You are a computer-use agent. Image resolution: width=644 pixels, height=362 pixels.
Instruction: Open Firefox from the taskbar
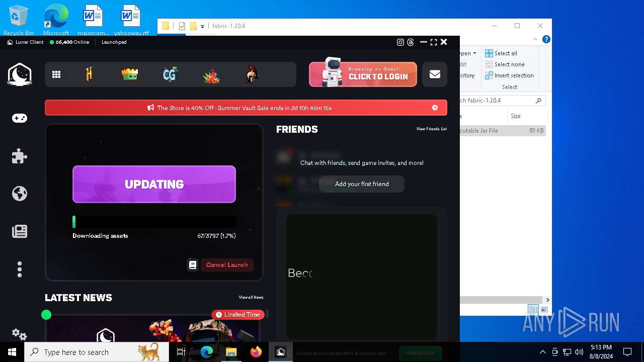256,352
